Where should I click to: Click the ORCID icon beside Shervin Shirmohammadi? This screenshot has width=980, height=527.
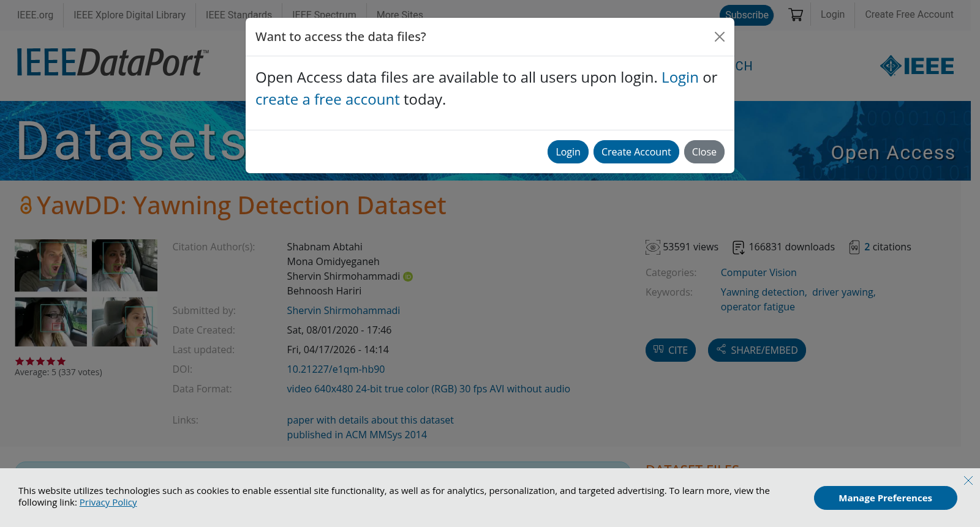408,277
